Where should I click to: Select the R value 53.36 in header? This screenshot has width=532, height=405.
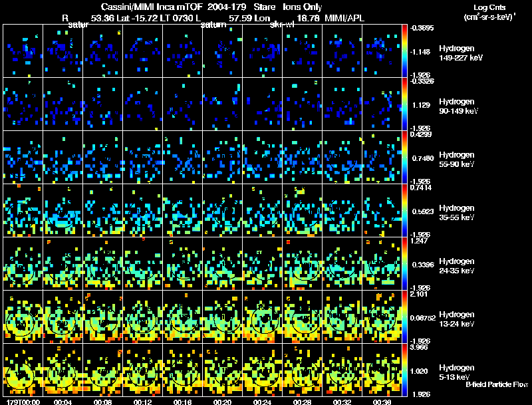click(102, 18)
